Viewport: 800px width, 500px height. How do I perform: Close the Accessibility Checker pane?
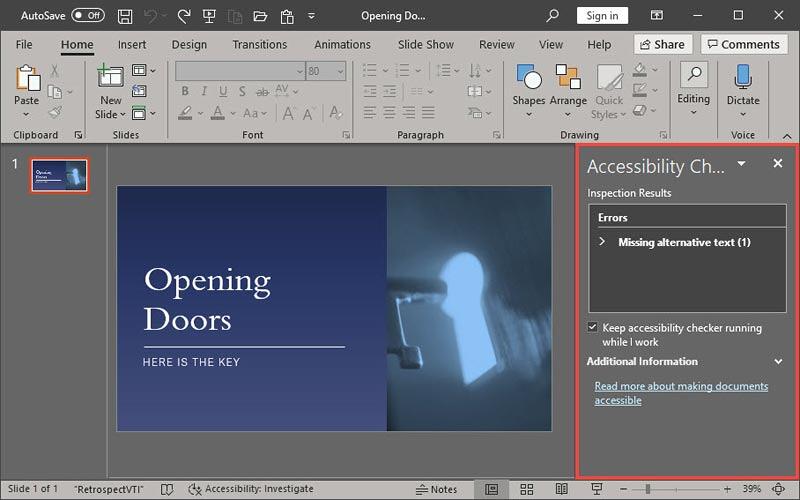tap(778, 163)
